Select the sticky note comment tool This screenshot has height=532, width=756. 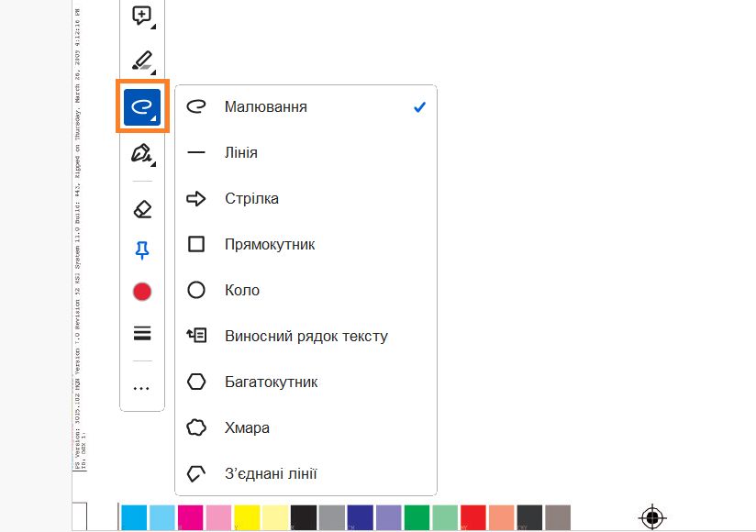[139, 16]
